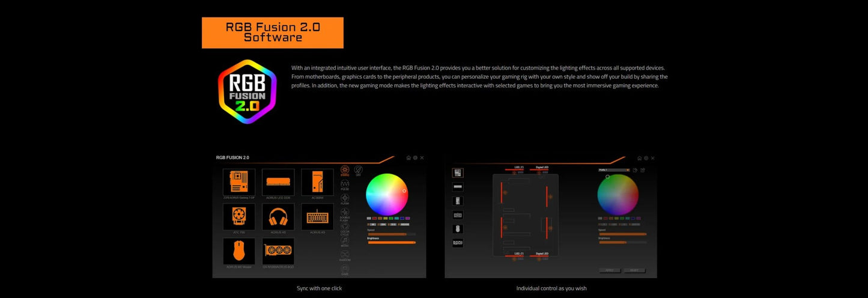The height and width of the screenshot is (298, 868).
Task: Click the home icon in the RGB FUSION 2.0 titled window
Action: 408,157
